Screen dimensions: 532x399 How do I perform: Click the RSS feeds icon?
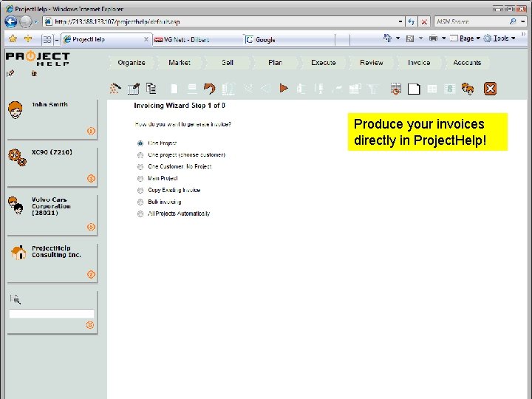[x=410, y=38]
